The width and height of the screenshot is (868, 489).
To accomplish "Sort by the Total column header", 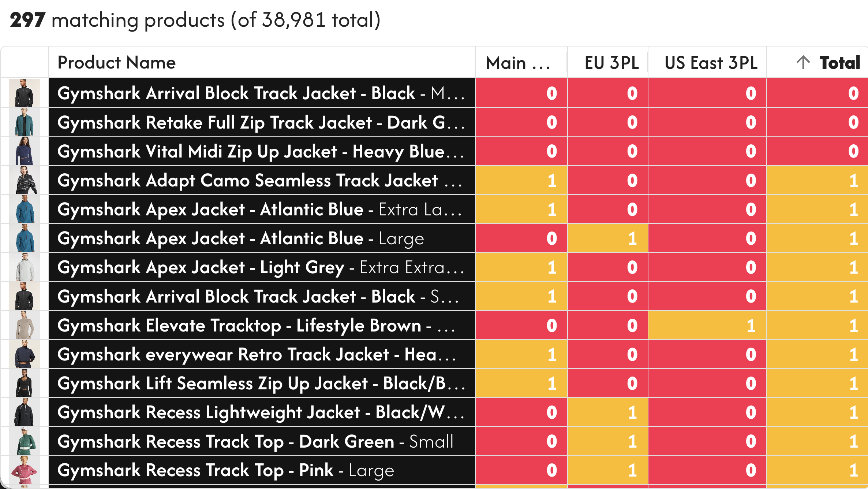I will tap(839, 63).
